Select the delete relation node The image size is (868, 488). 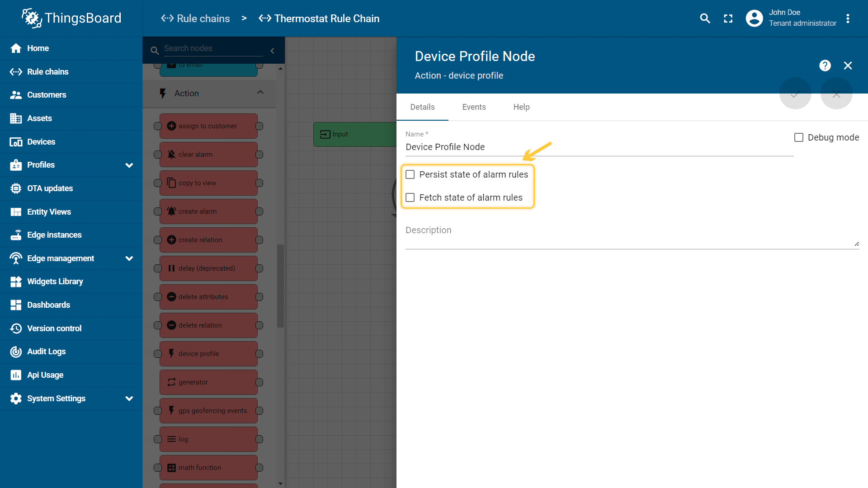tap(208, 325)
